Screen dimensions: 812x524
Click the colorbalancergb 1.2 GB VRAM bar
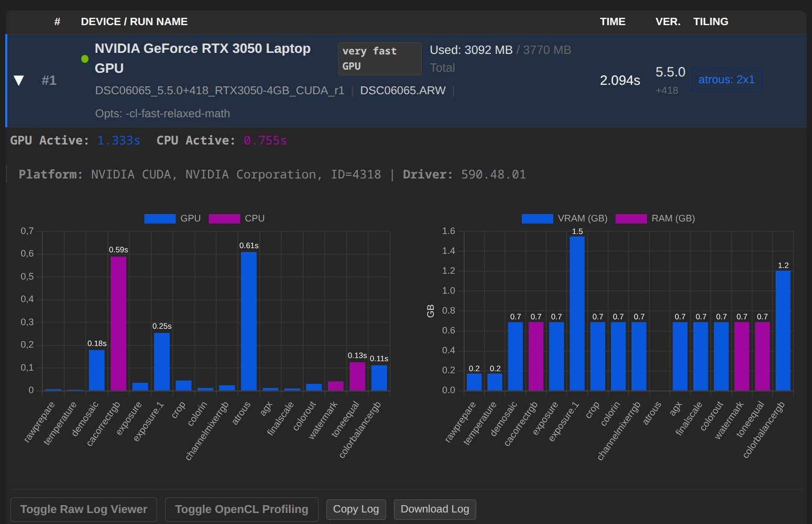[783, 330]
